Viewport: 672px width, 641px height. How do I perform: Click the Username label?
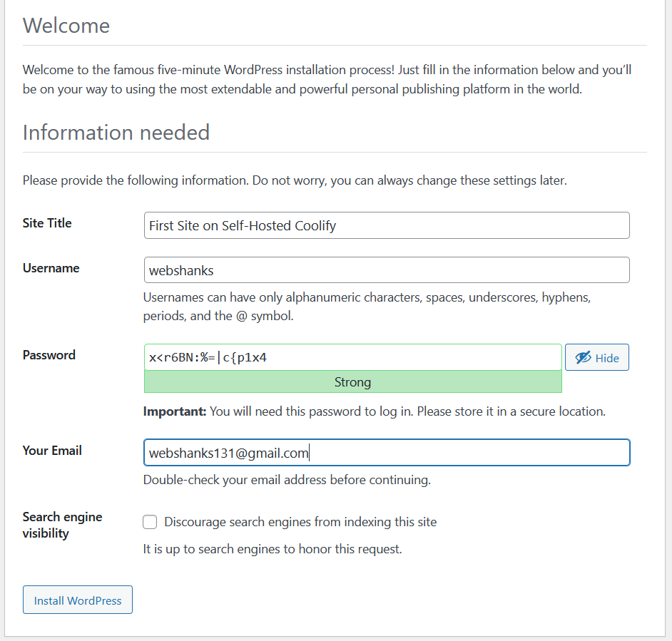(51, 268)
